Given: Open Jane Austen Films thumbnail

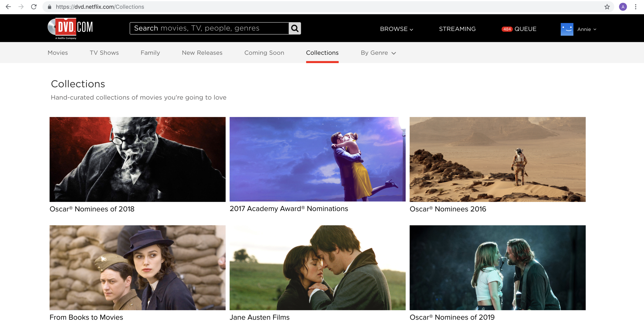Looking at the screenshot, I should pyautogui.click(x=317, y=268).
